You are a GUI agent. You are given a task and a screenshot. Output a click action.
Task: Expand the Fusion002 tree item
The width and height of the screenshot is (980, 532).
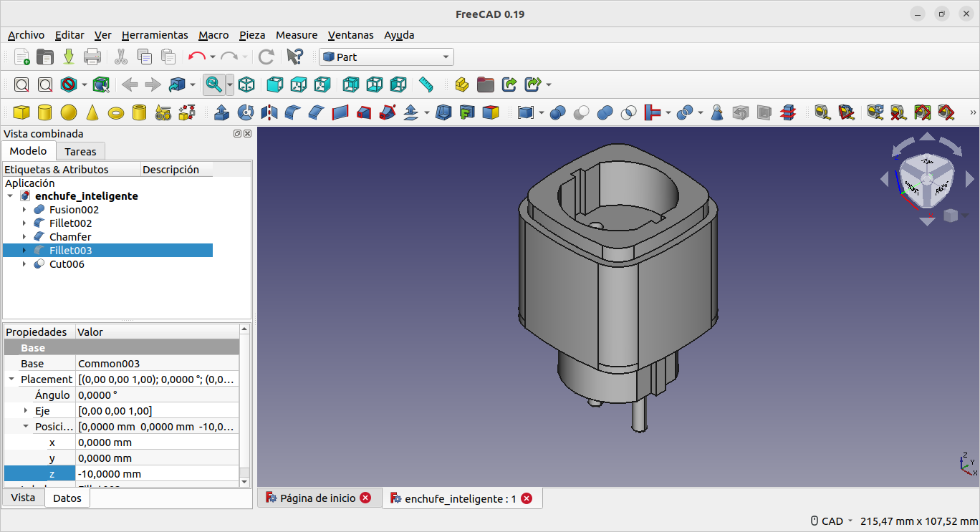24,210
